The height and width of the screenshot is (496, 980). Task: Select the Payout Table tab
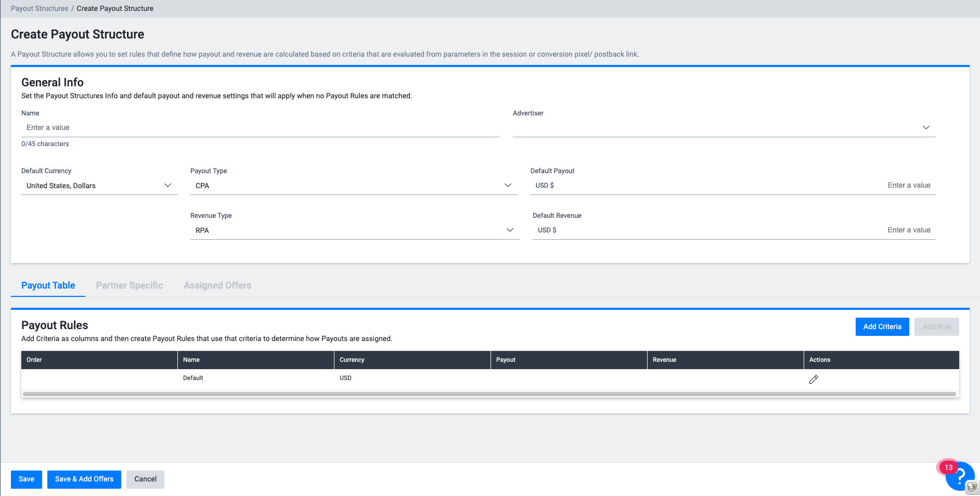click(48, 285)
